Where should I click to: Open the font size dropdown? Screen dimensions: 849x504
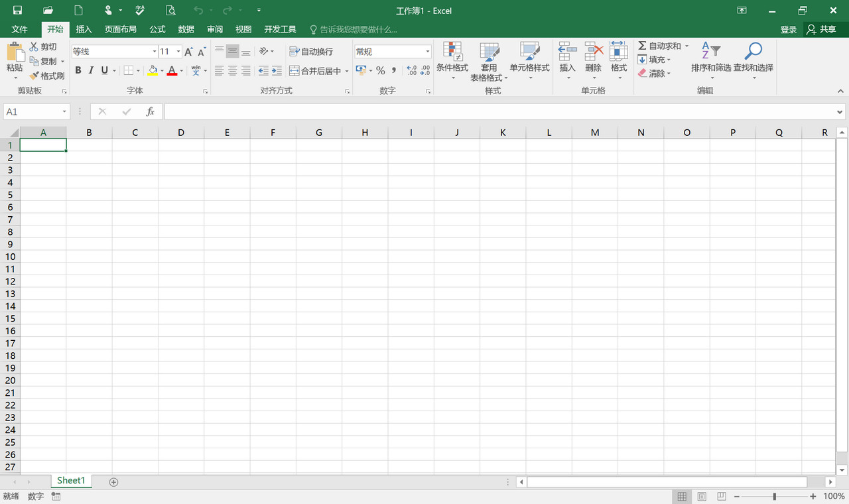tap(178, 51)
